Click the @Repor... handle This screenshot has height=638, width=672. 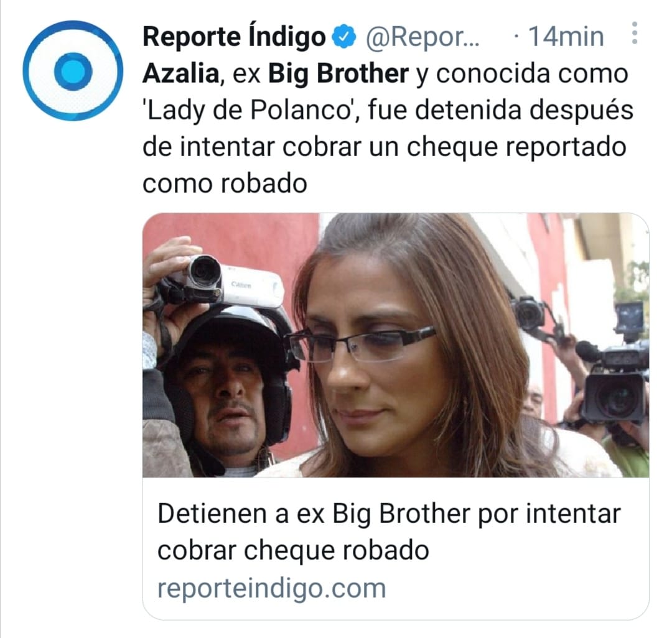pos(422,37)
